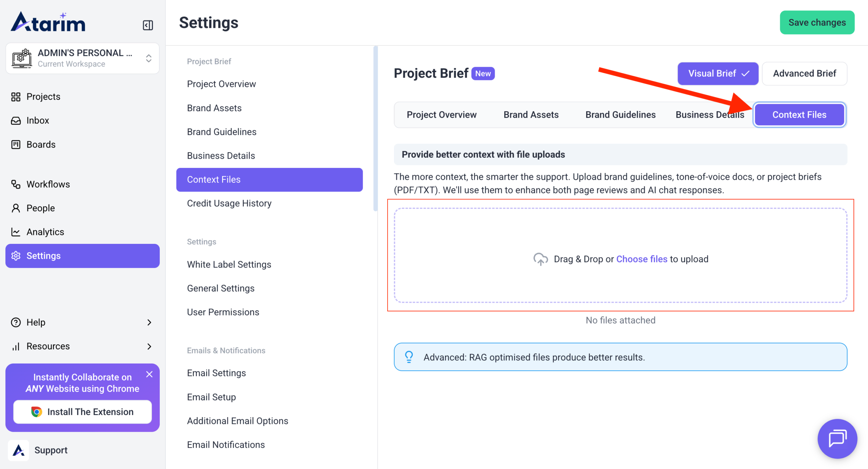Expand the workspace switcher dropdown
This screenshot has height=469, width=868.
click(149, 58)
